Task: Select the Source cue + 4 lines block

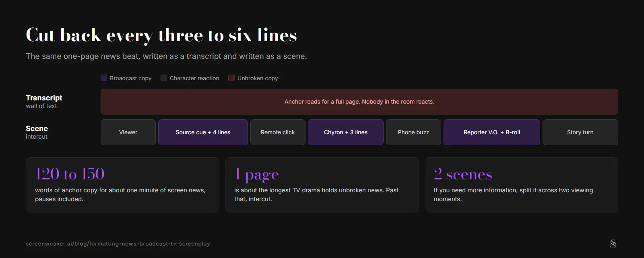Action: [203, 132]
